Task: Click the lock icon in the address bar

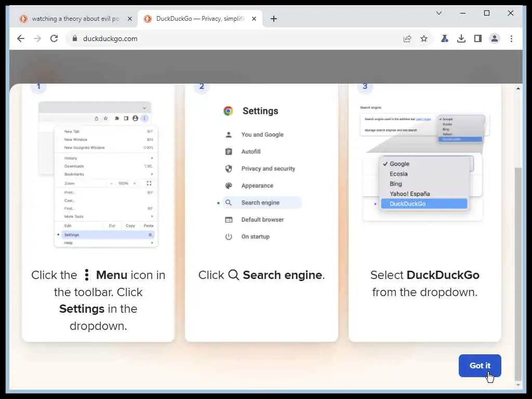Action: (75, 38)
